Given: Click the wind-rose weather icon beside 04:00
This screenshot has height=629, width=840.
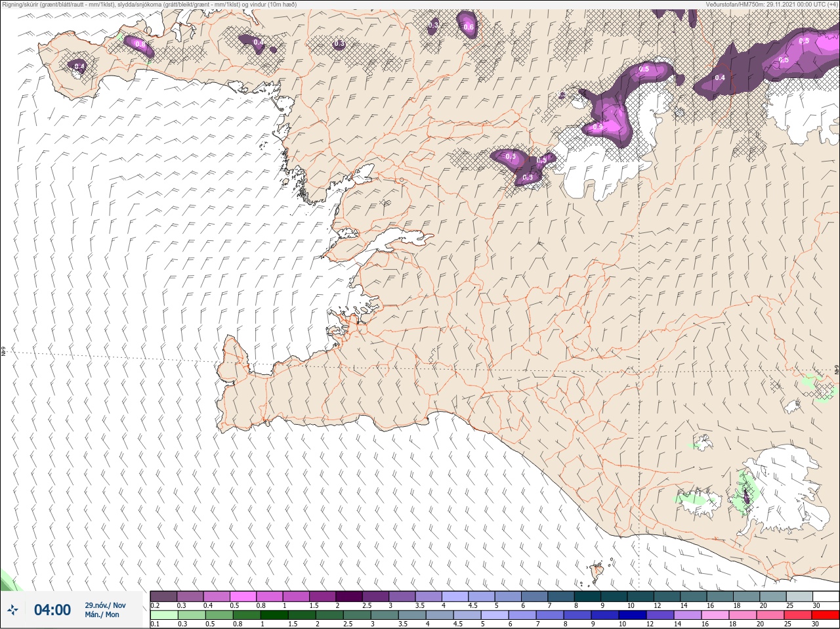Looking at the screenshot, I should coord(12,610).
